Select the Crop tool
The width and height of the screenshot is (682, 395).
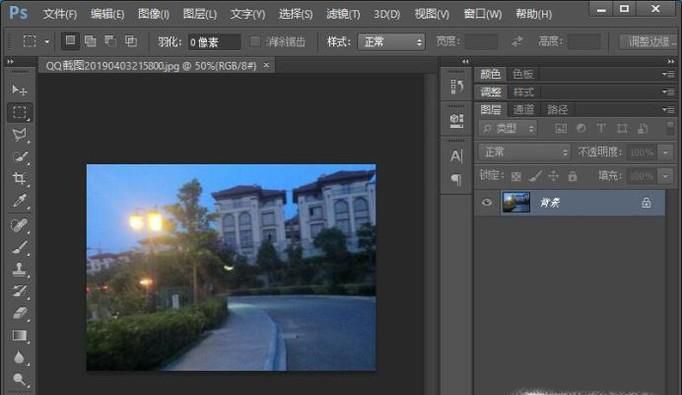pyautogui.click(x=19, y=179)
